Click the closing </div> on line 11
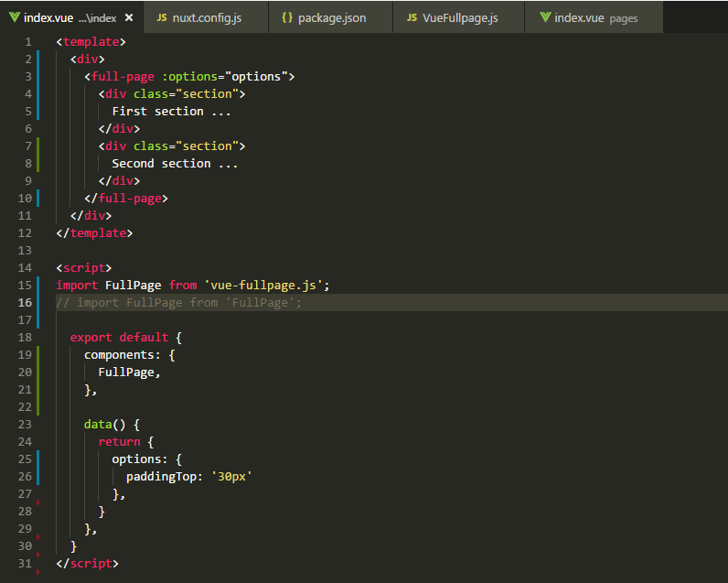This screenshot has width=728, height=583. tap(91, 216)
